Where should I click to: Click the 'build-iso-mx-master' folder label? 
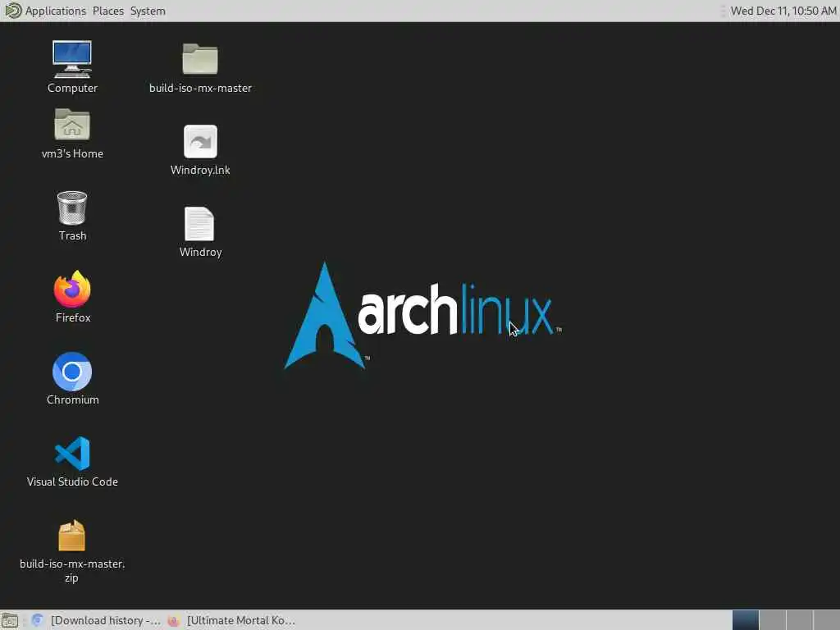200,88
